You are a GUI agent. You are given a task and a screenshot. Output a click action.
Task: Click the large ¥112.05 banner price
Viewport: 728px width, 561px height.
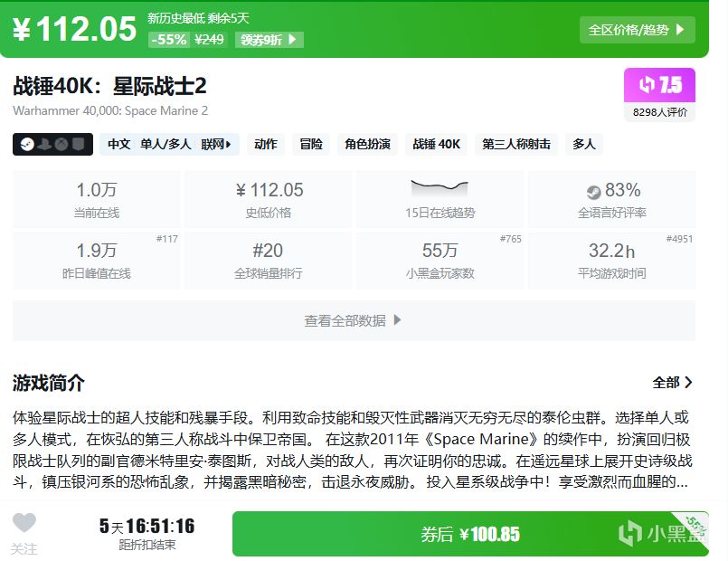[x=74, y=29]
